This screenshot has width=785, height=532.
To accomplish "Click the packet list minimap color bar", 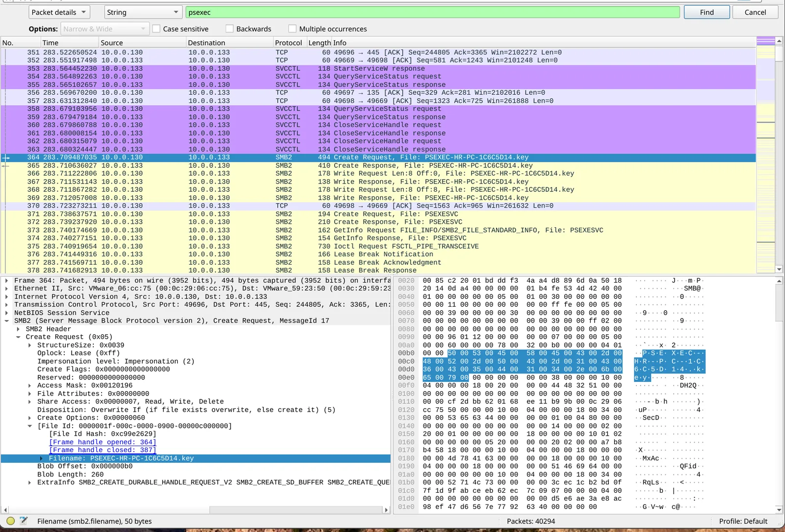I will (x=765, y=155).
